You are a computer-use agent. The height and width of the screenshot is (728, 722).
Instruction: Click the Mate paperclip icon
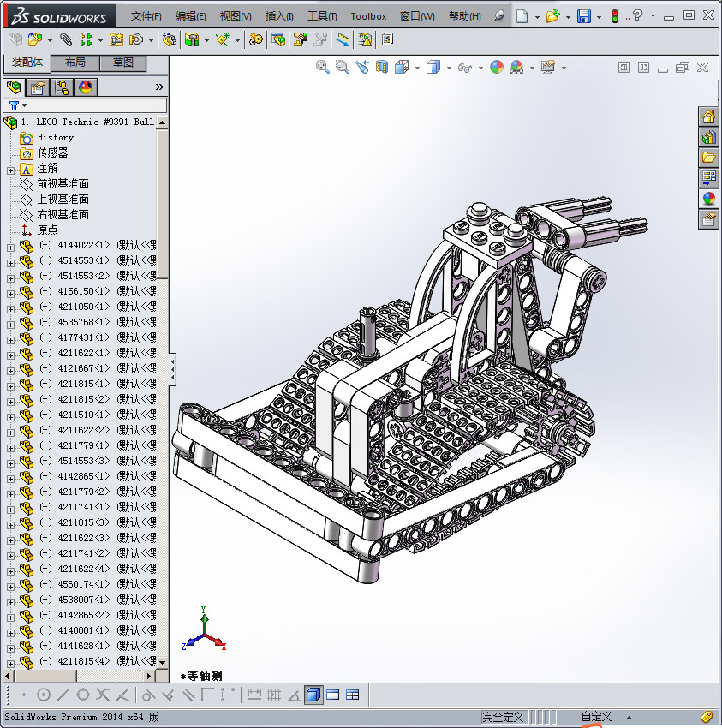[66, 40]
